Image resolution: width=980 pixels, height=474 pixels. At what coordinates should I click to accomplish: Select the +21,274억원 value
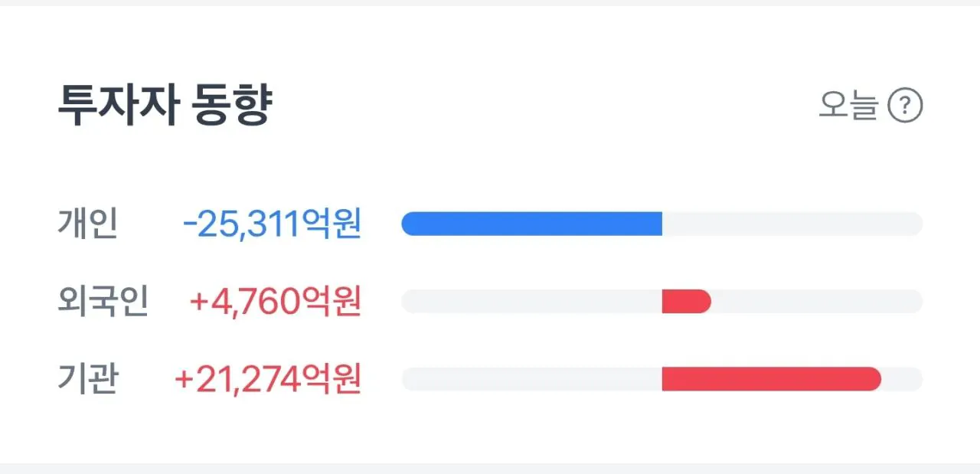tap(268, 379)
